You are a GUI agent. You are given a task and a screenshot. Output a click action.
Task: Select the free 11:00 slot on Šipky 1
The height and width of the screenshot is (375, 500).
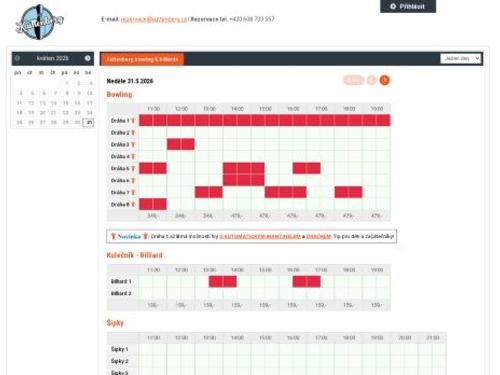coord(146,349)
